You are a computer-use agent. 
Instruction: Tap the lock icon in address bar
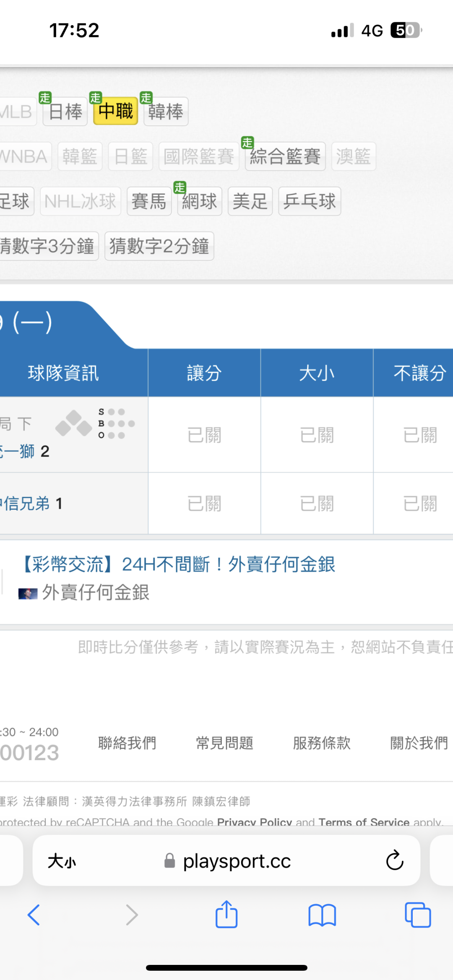(x=169, y=860)
